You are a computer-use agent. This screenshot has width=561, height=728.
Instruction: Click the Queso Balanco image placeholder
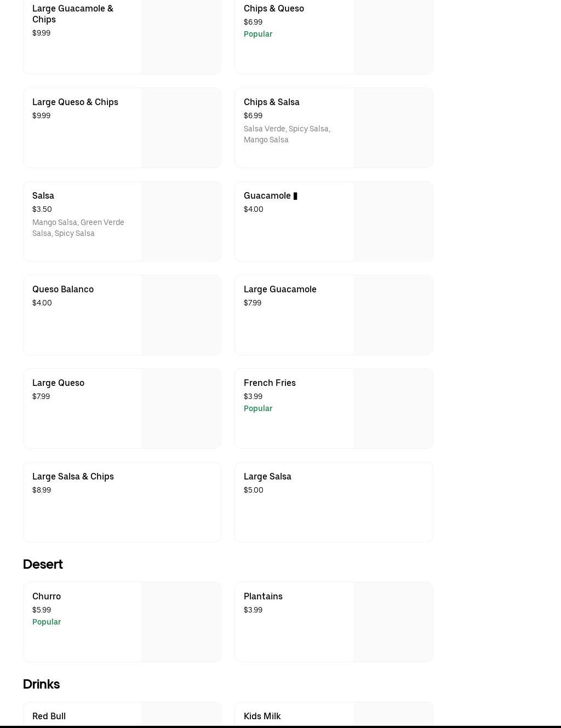[x=181, y=315]
